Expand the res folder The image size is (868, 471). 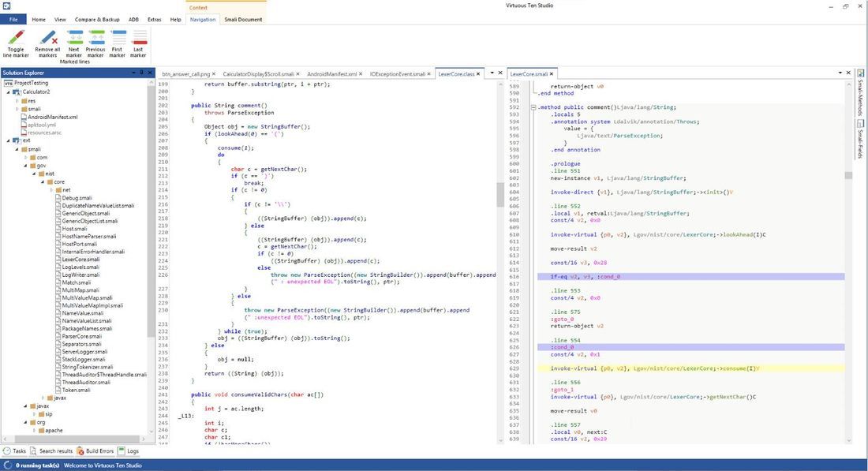point(17,101)
